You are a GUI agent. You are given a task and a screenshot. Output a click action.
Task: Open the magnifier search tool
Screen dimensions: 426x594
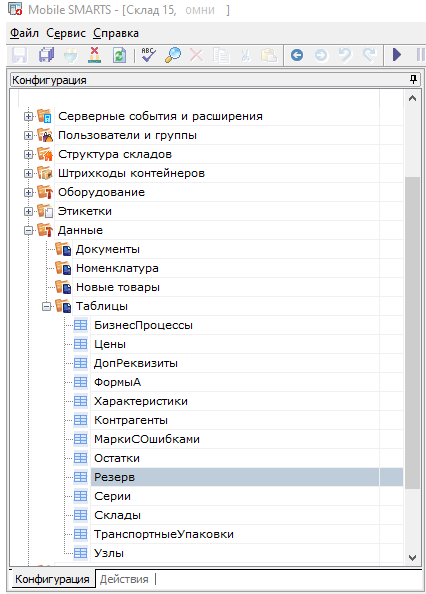[x=173, y=55]
